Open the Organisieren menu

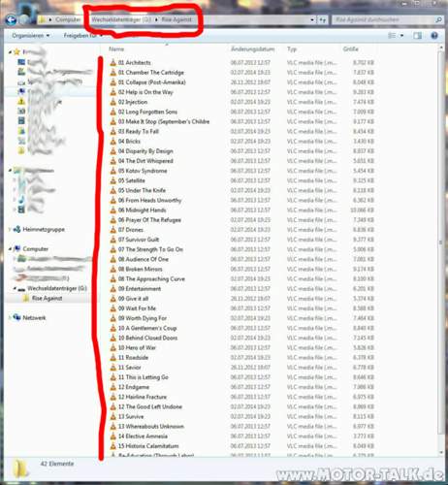[31, 35]
